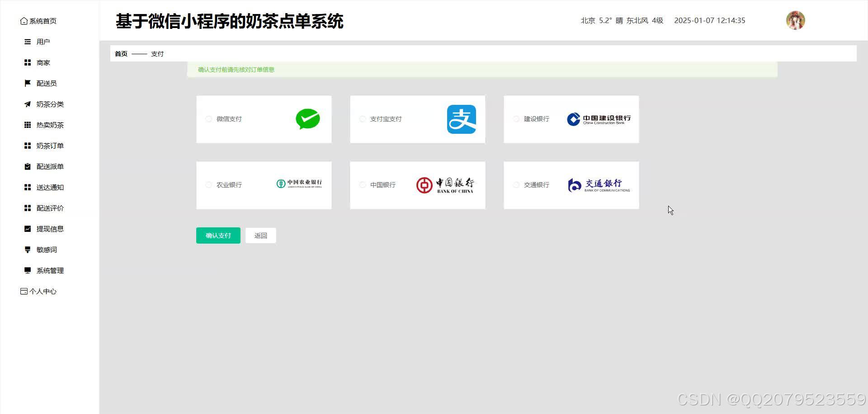
Task: Expand the 配送派单 section
Action: [x=50, y=166]
